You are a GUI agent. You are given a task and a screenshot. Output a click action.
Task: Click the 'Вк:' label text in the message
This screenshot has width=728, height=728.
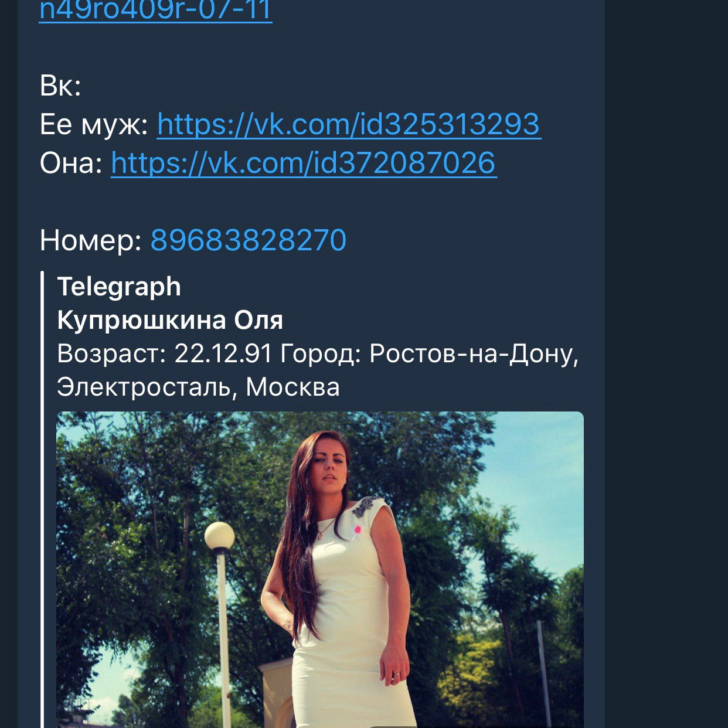(60, 86)
